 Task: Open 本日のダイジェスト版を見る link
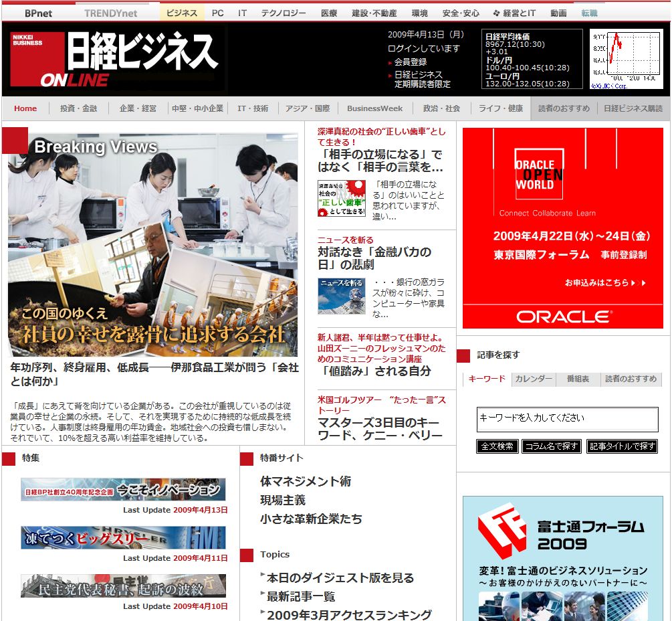[340, 578]
